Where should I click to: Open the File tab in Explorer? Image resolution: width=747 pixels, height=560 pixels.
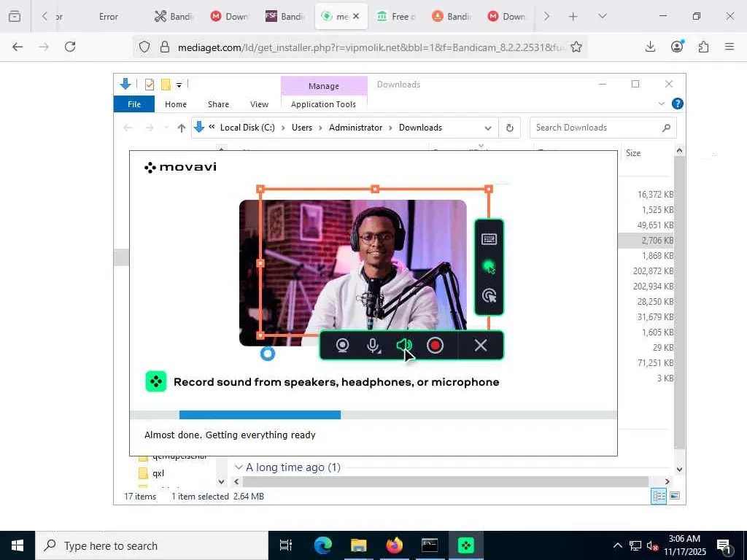pos(134,104)
